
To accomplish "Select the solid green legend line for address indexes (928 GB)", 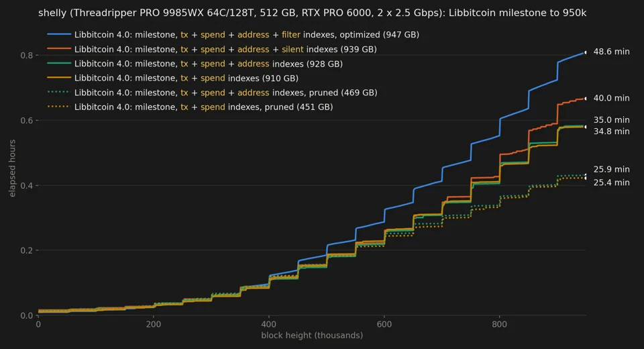I will click(59, 63).
